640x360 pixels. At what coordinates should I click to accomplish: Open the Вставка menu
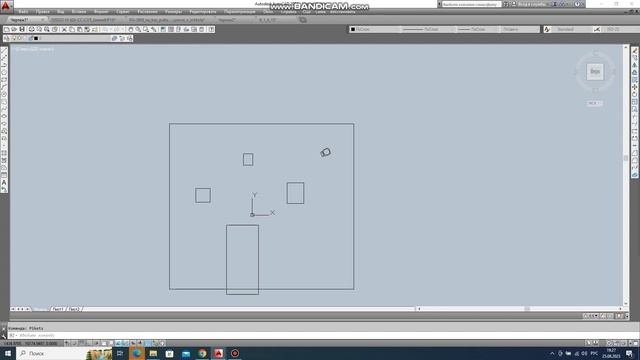pos(79,12)
